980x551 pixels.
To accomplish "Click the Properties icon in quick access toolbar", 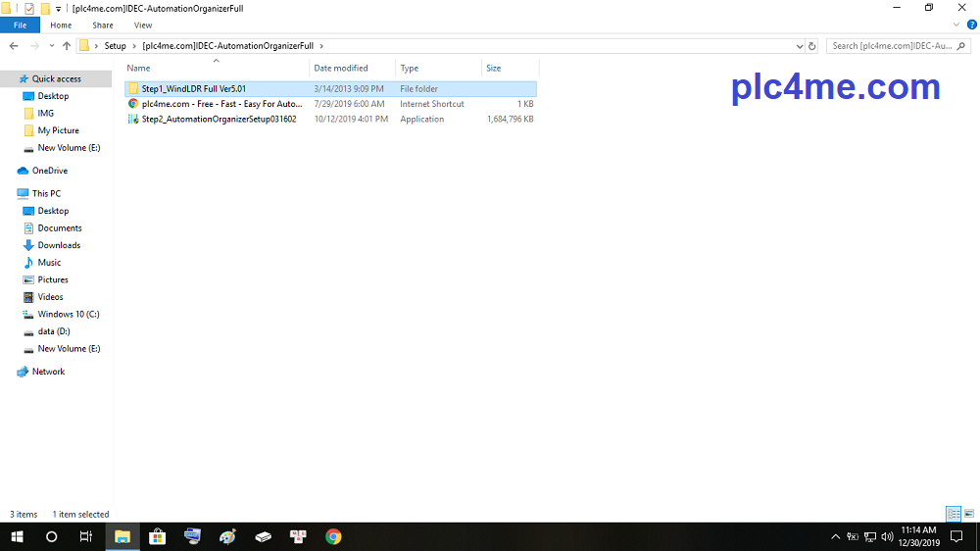I will coord(28,8).
